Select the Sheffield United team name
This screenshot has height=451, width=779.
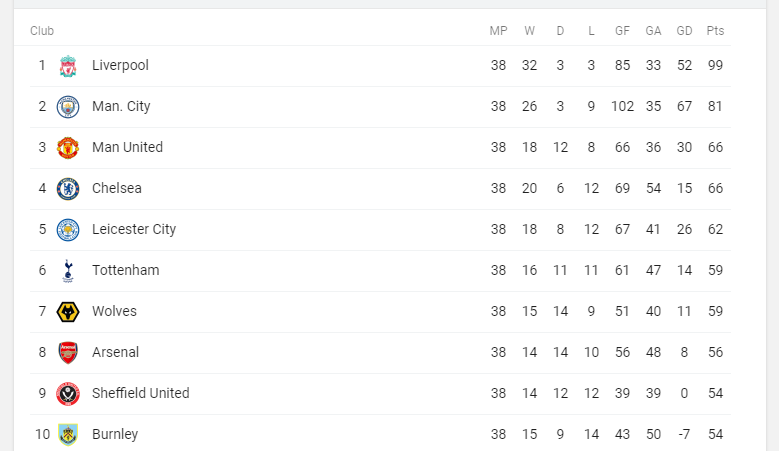140,393
